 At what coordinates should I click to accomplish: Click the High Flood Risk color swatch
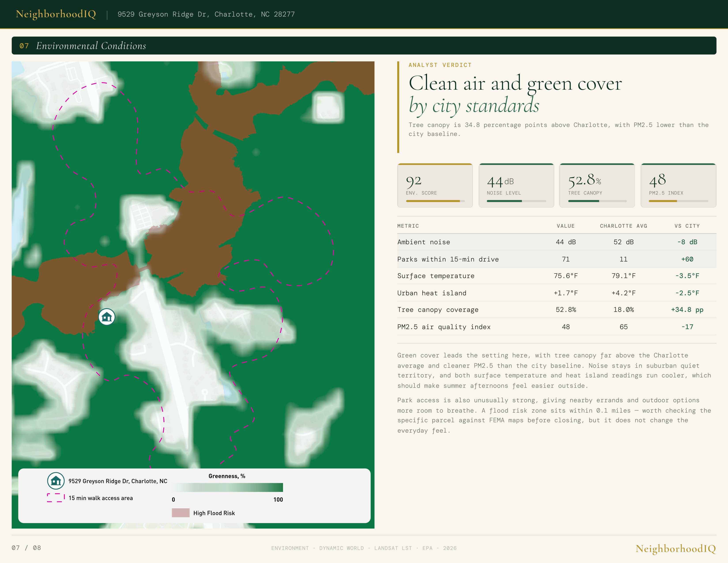pos(181,513)
